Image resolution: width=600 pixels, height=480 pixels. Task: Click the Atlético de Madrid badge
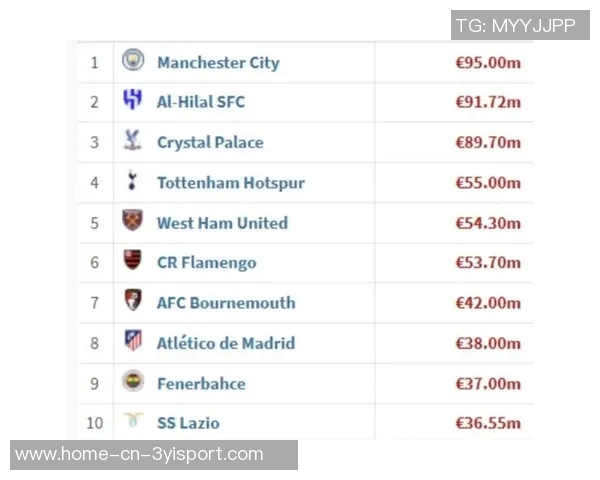click(x=133, y=341)
